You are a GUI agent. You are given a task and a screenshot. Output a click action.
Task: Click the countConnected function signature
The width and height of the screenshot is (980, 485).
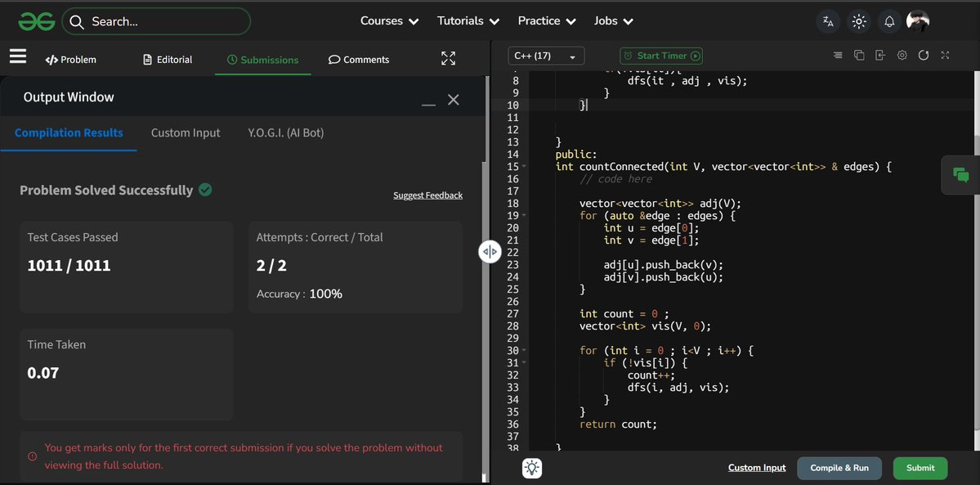coord(723,167)
